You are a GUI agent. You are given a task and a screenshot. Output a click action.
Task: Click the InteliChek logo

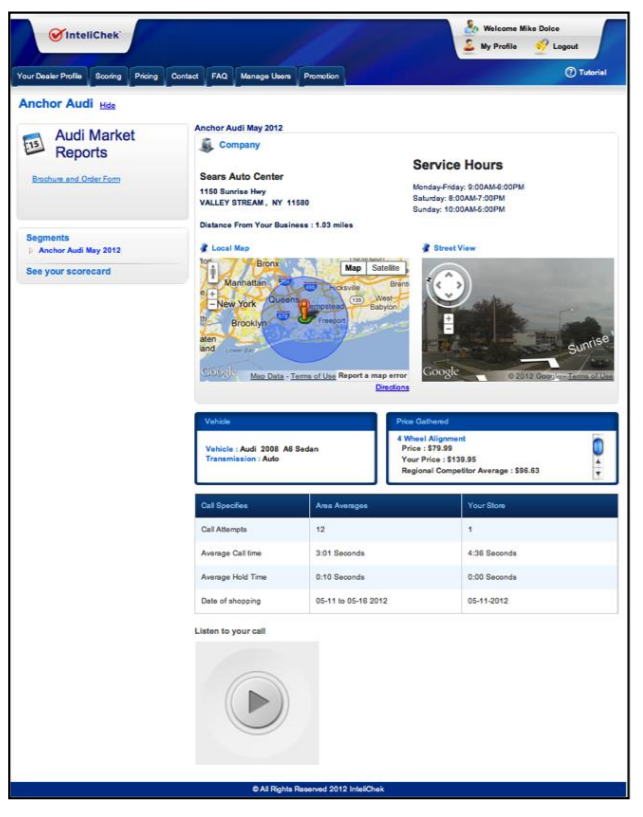click(x=85, y=35)
